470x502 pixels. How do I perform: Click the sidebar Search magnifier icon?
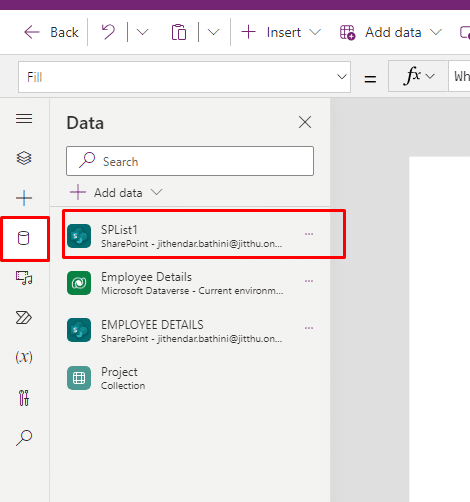pyautogui.click(x=24, y=438)
